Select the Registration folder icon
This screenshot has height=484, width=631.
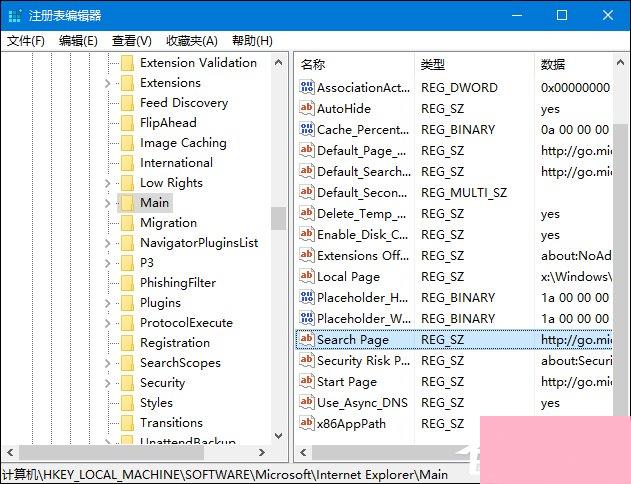point(127,343)
